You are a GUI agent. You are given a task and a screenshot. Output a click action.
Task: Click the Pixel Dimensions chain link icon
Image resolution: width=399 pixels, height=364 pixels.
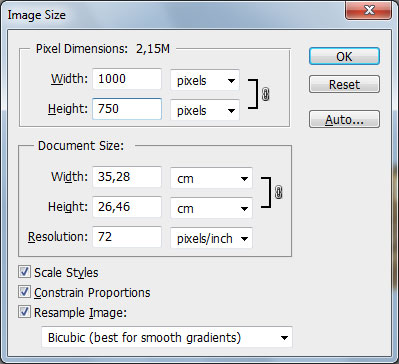tap(265, 94)
